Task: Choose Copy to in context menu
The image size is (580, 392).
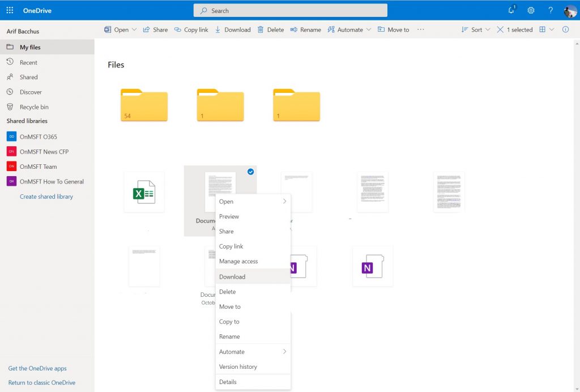Action: [253, 321]
